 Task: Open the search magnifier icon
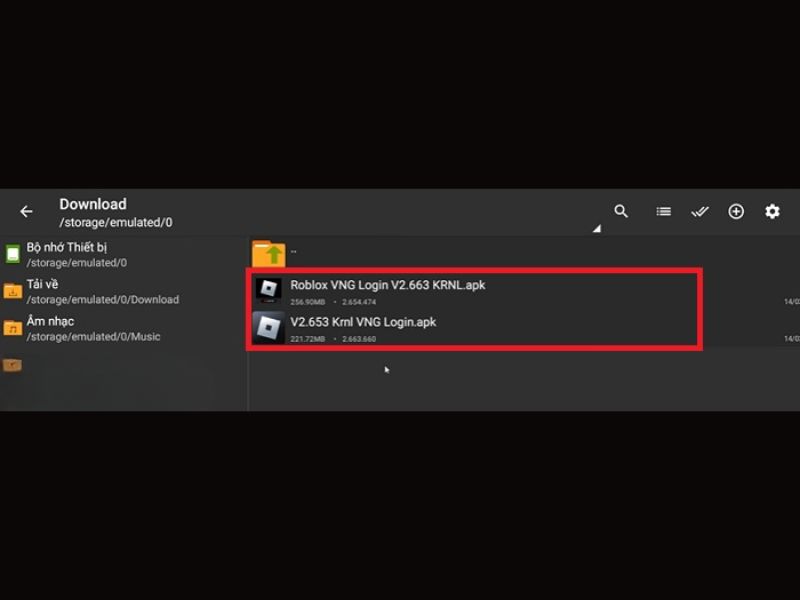coord(621,211)
